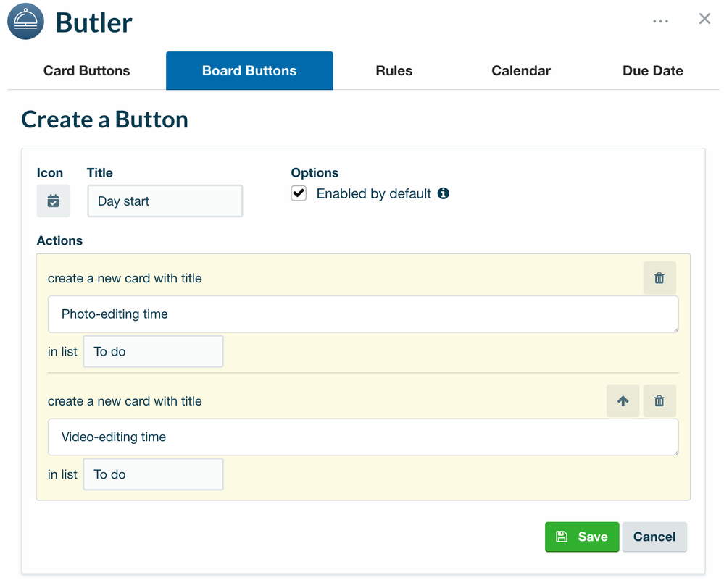
Task: Click the Create a Button heading
Action: click(x=105, y=119)
